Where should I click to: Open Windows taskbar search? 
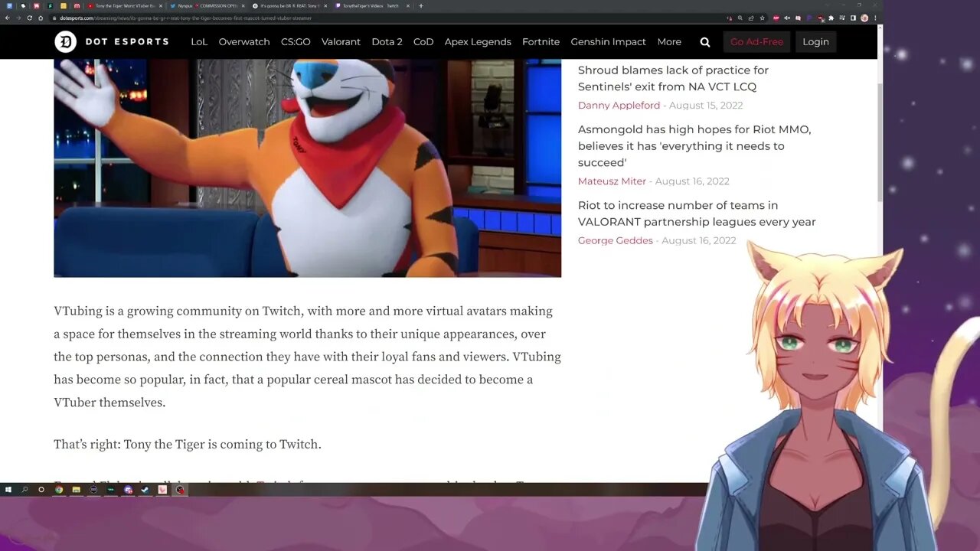pyautogui.click(x=24, y=490)
